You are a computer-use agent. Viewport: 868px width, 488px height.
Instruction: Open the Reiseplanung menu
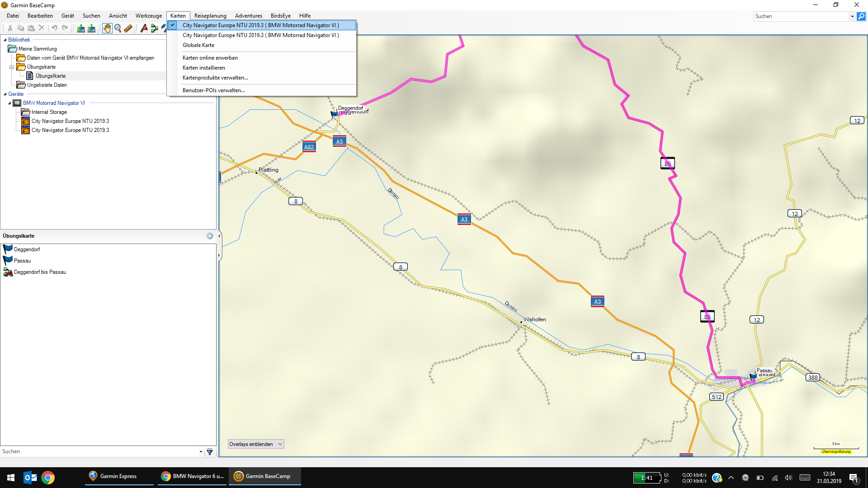click(210, 16)
